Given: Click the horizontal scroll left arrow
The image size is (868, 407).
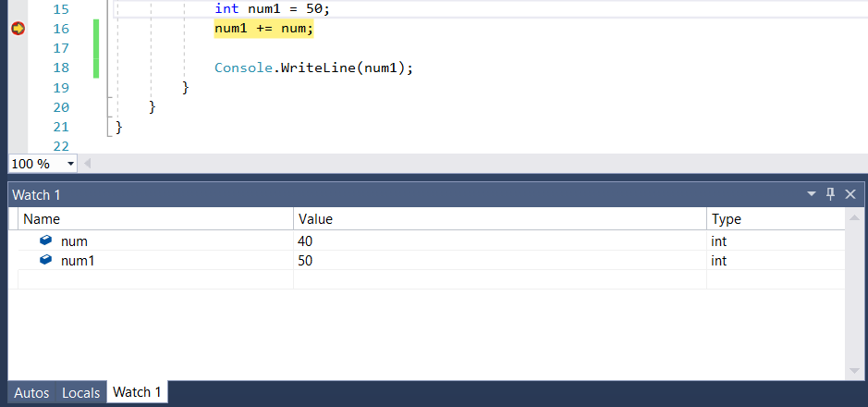Looking at the screenshot, I should tap(88, 164).
